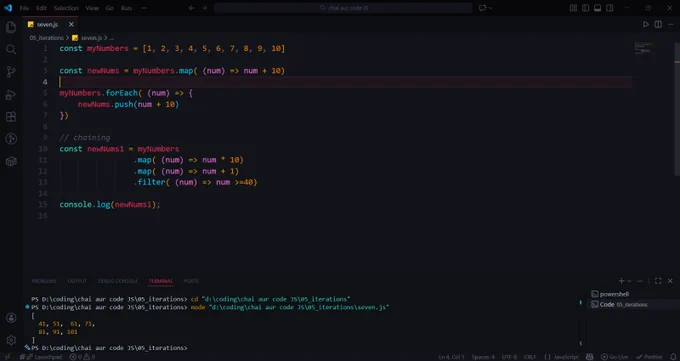680x361 pixels.
Task: Click the remote window status bar icon
Action: [7, 357]
